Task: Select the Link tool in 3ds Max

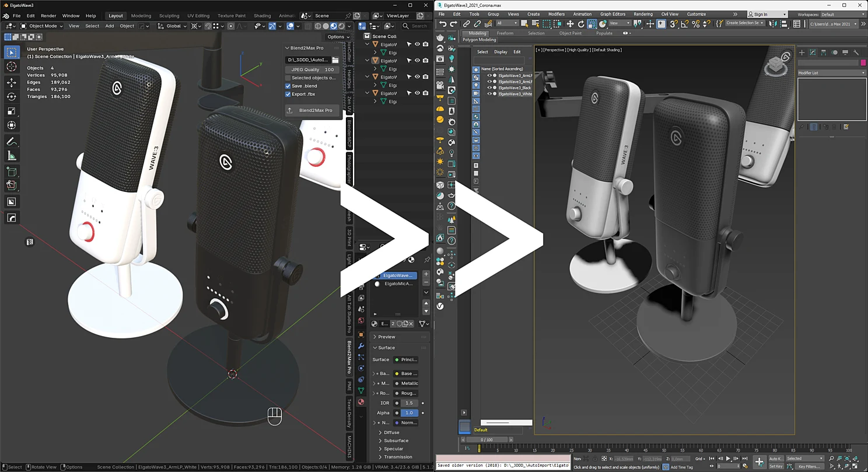Action: click(x=467, y=23)
